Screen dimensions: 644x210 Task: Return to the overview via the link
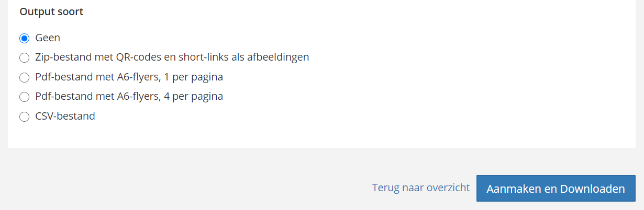420,188
